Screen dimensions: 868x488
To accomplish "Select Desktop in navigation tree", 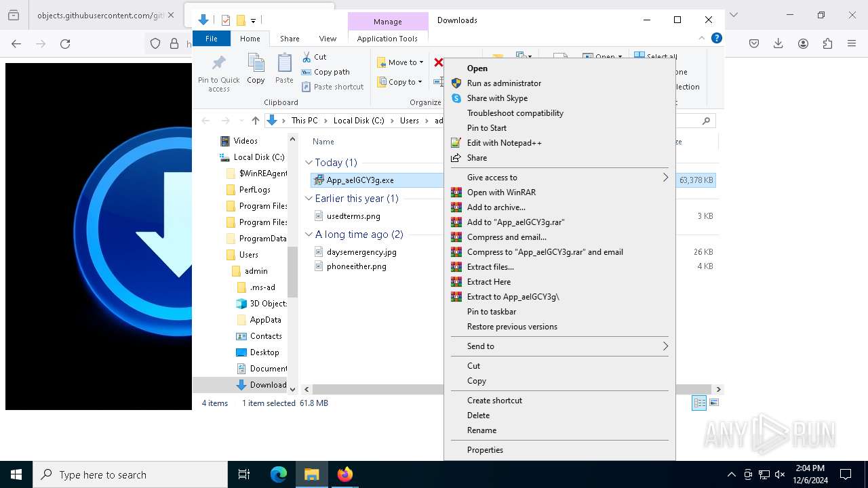I will (264, 352).
